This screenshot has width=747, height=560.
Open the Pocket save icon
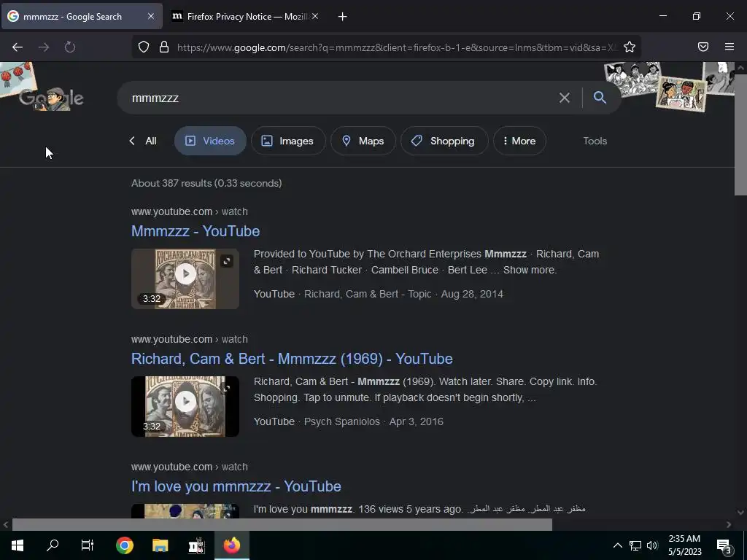click(x=703, y=47)
